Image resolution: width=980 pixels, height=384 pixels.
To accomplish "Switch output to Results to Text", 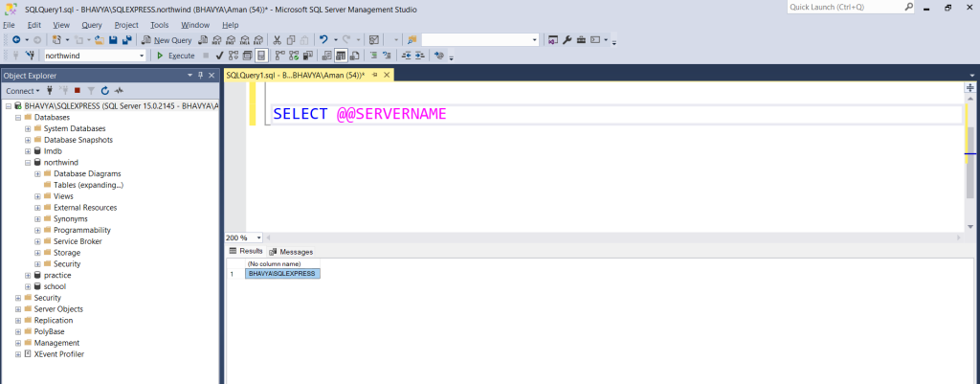I will tap(327, 56).
